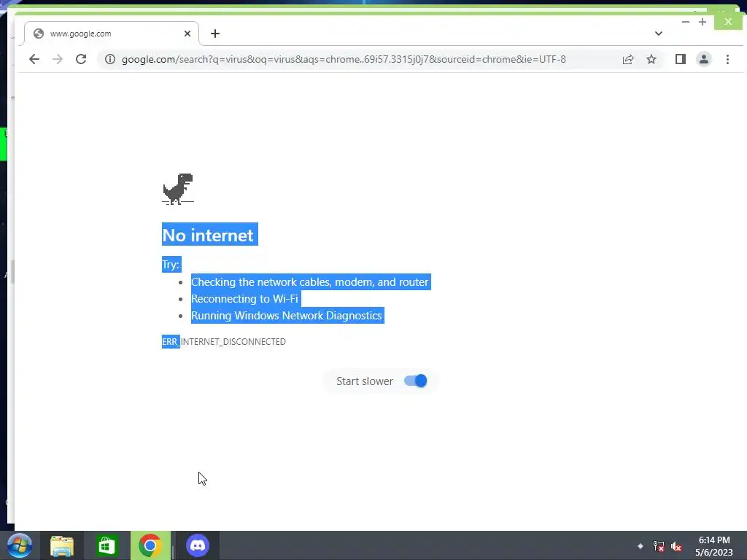Maximize the Chrome window with plus button

[x=703, y=22]
